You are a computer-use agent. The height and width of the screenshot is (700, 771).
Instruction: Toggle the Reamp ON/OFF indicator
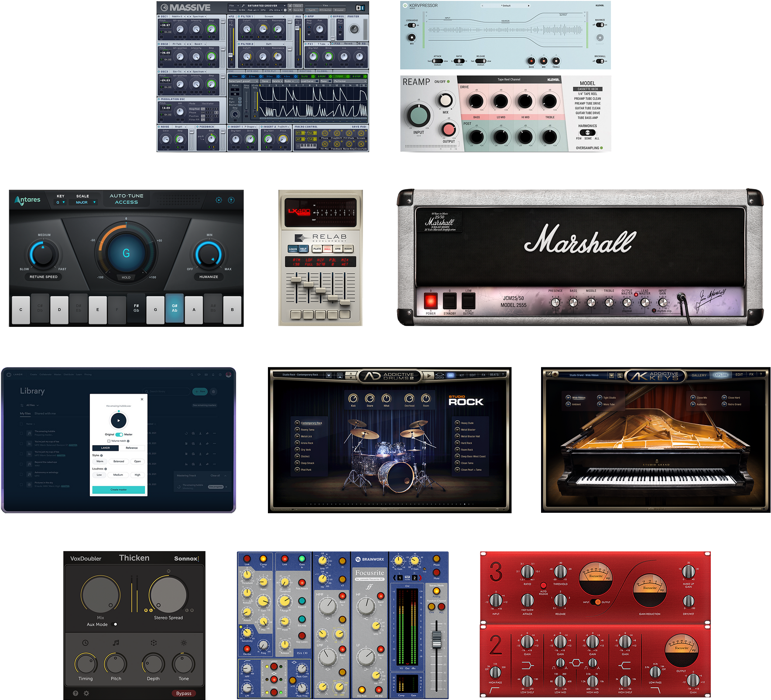(448, 82)
